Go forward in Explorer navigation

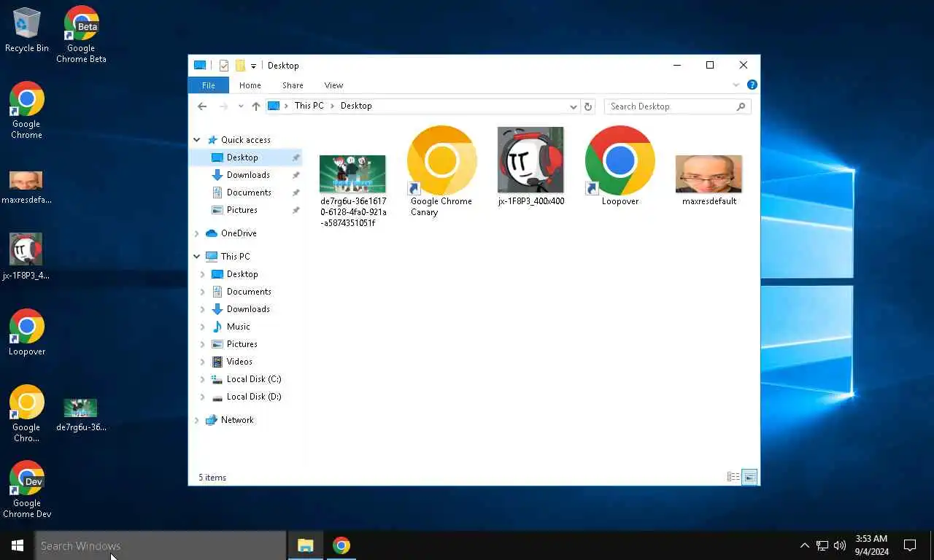pyautogui.click(x=223, y=106)
